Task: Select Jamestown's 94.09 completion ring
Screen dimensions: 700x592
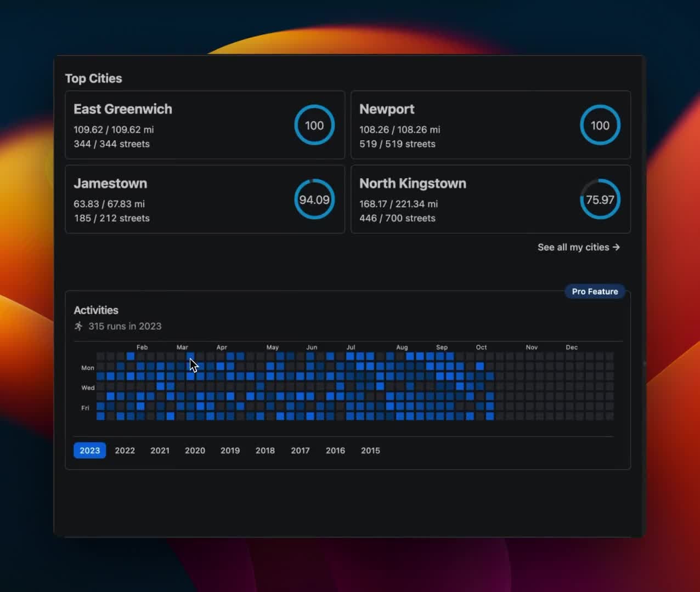Action: pos(314,200)
